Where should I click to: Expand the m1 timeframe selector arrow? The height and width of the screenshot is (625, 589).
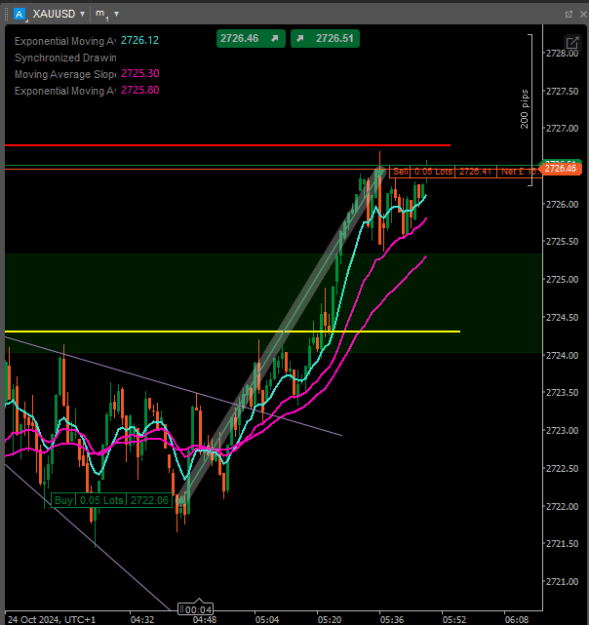pos(116,14)
